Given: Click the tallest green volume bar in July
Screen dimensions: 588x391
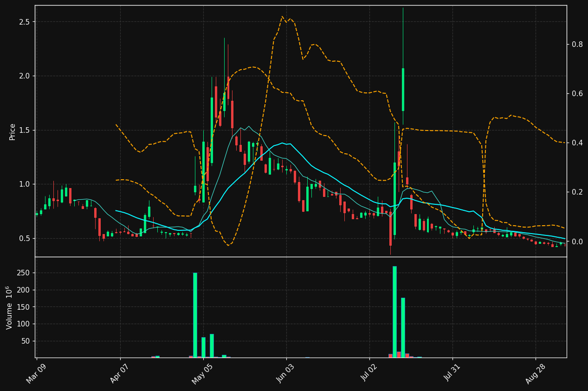Looking at the screenshot, I should 394,312.
